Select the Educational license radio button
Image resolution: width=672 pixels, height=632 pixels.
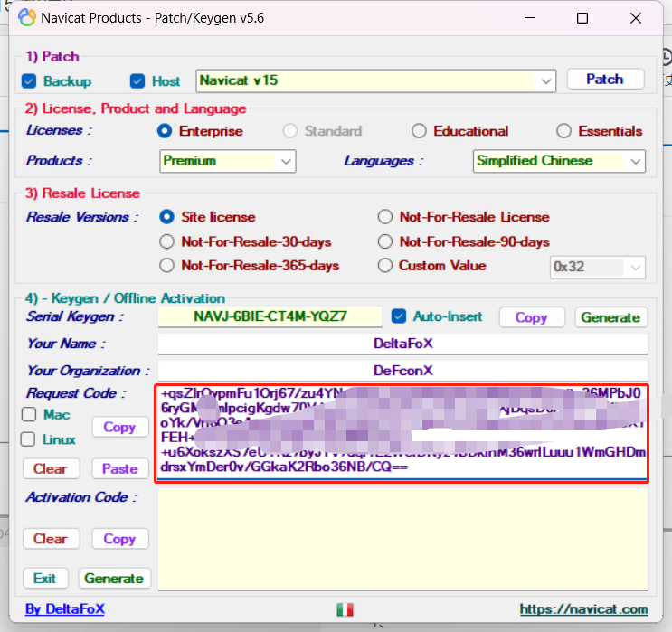pos(419,131)
